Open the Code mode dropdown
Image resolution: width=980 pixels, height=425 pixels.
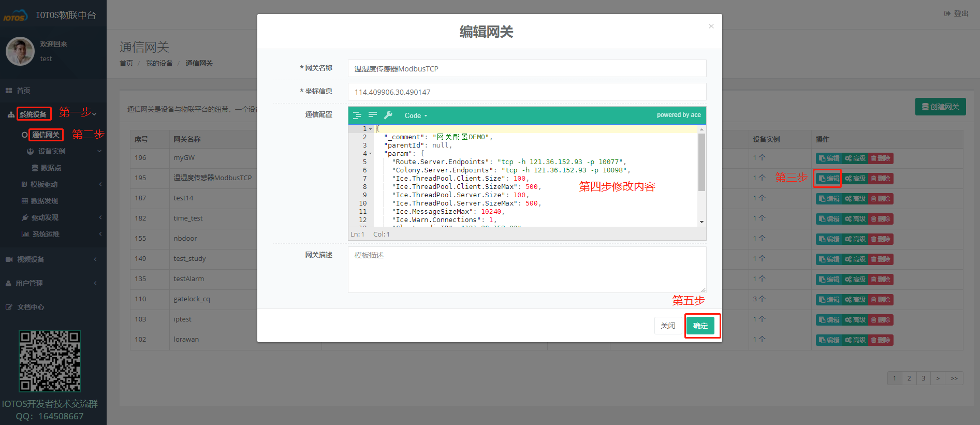click(x=416, y=115)
